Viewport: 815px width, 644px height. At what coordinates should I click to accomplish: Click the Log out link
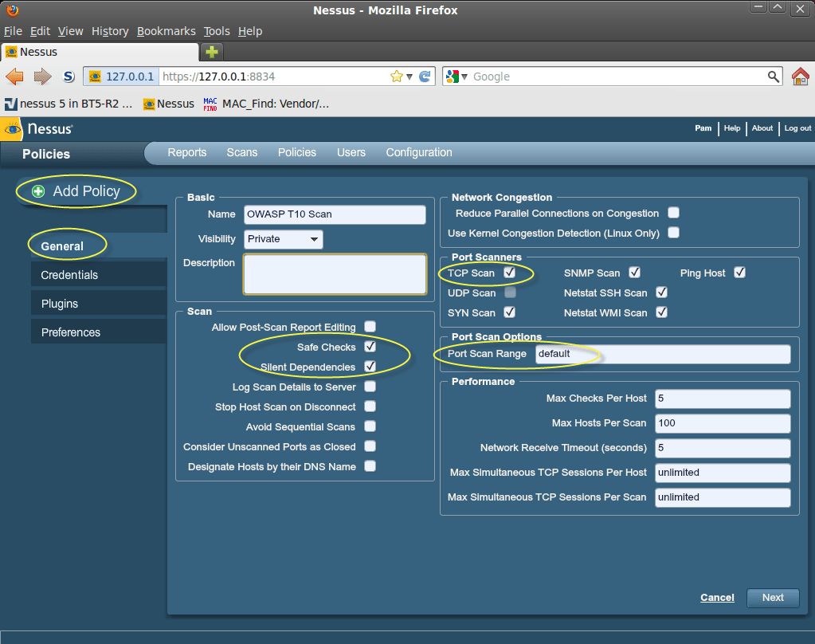[797, 128]
